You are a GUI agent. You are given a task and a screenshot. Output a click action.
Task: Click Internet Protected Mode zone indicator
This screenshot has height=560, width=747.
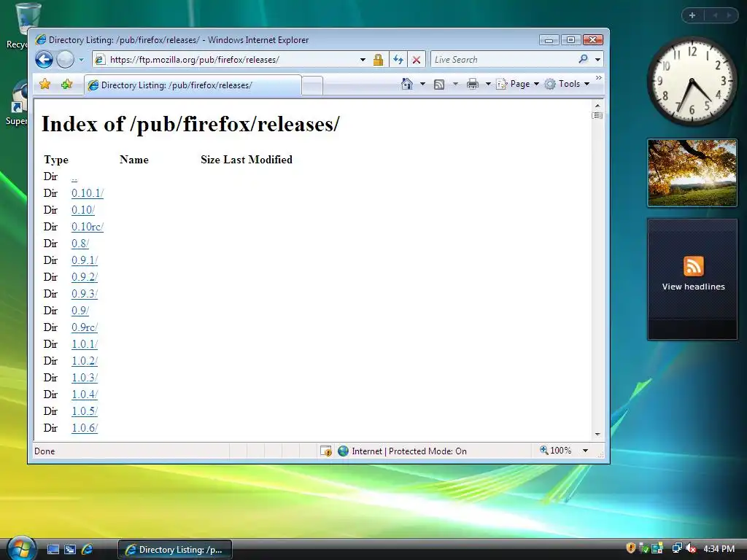[403, 451]
